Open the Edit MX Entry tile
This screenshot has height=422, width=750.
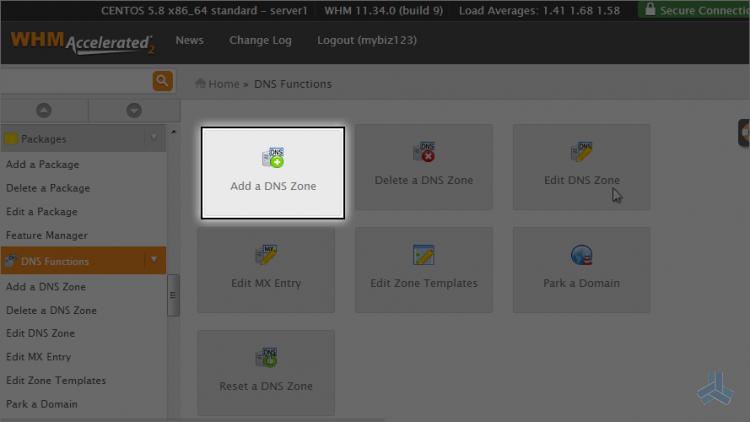(x=266, y=270)
